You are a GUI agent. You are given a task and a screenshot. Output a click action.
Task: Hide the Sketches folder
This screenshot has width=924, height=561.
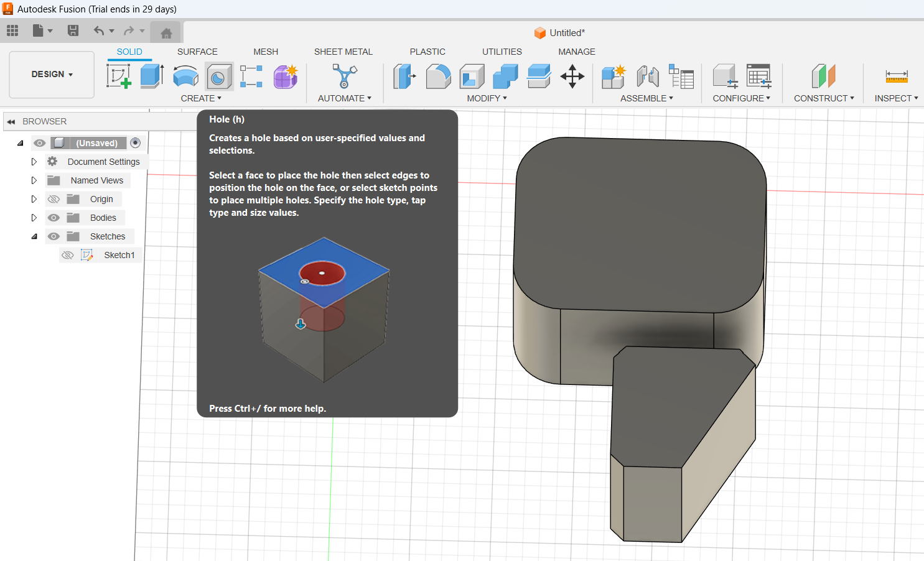(x=54, y=236)
